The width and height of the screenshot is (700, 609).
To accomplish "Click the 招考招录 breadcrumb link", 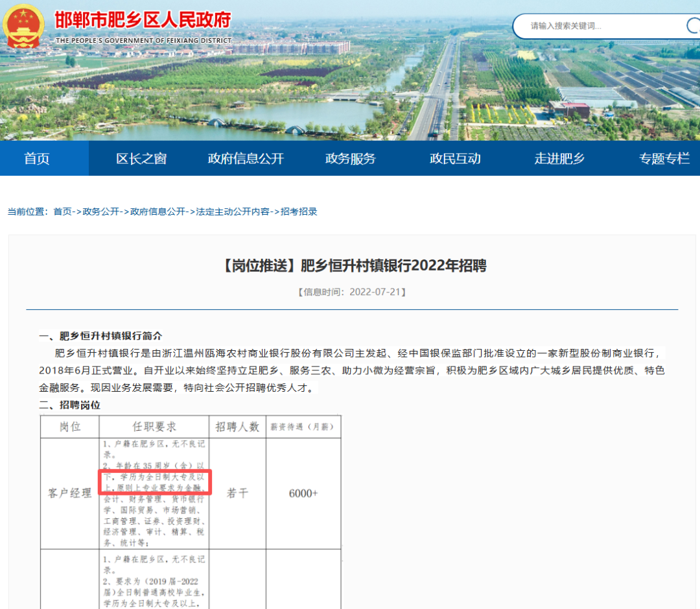I will tap(299, 212).
